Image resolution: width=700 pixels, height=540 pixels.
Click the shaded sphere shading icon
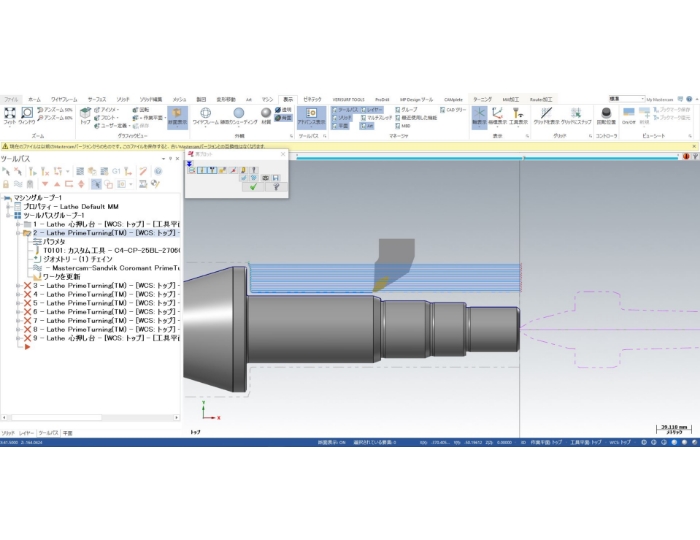click(x=239, y=113)
